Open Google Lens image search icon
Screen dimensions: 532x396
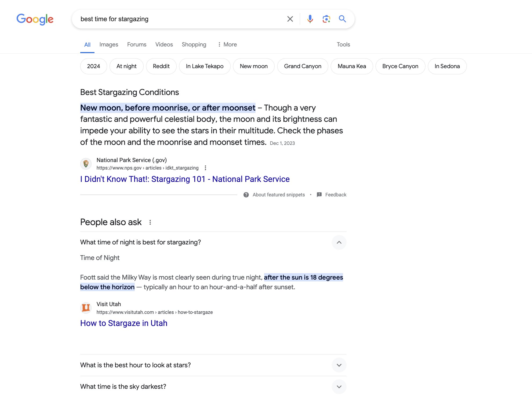[x=326, y=19]
